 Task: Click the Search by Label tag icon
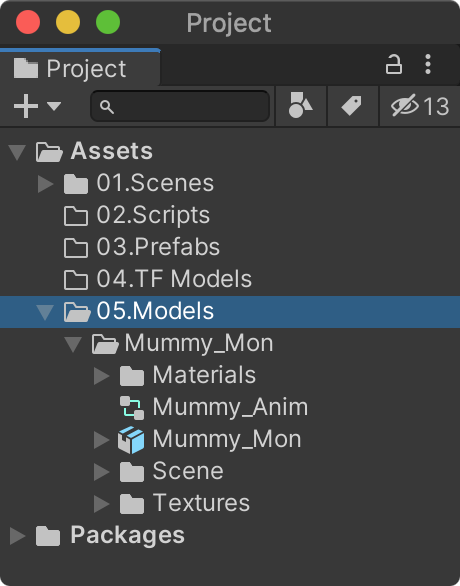point(352,106)
